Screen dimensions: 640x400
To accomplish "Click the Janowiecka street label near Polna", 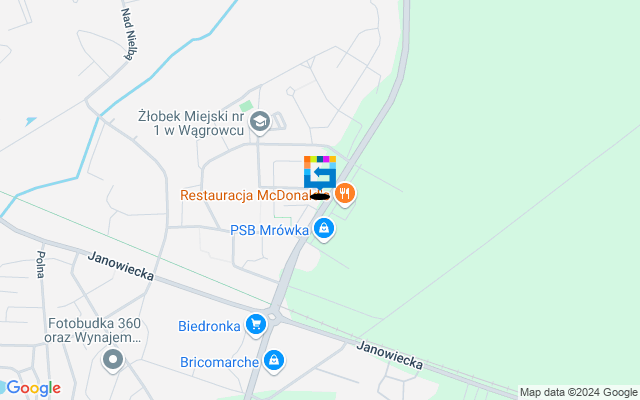I will [121, 266].
